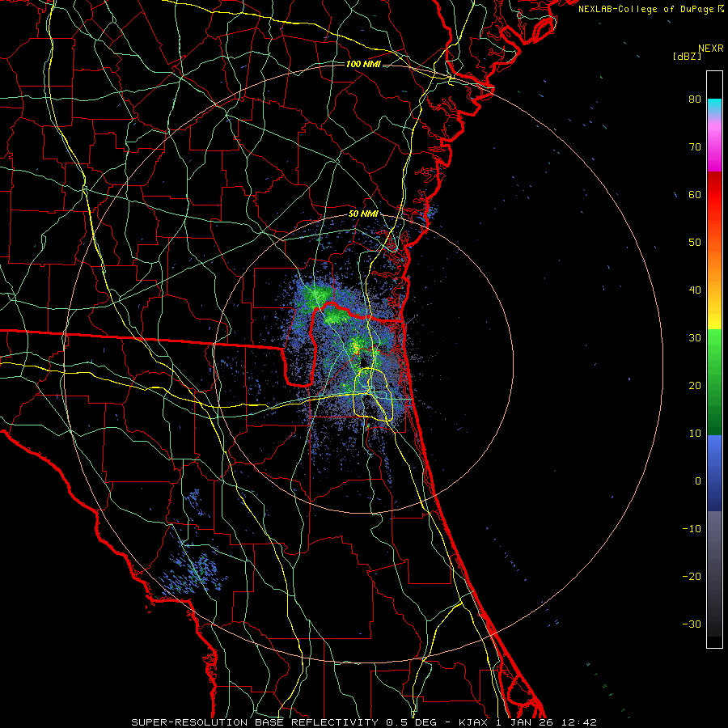Screen dimensions: 728x728
Task: Click the 0 value on the dBZ scale
Action: pos(698,481)
